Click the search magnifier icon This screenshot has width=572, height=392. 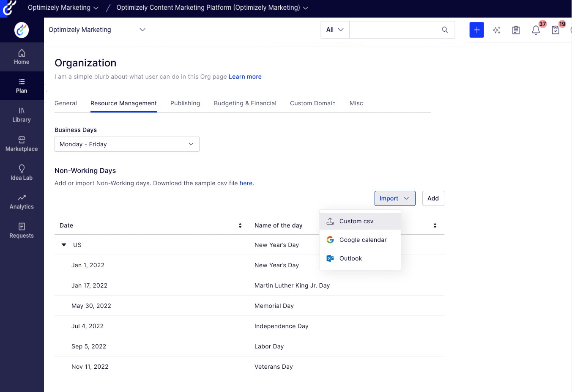point(445,30)
